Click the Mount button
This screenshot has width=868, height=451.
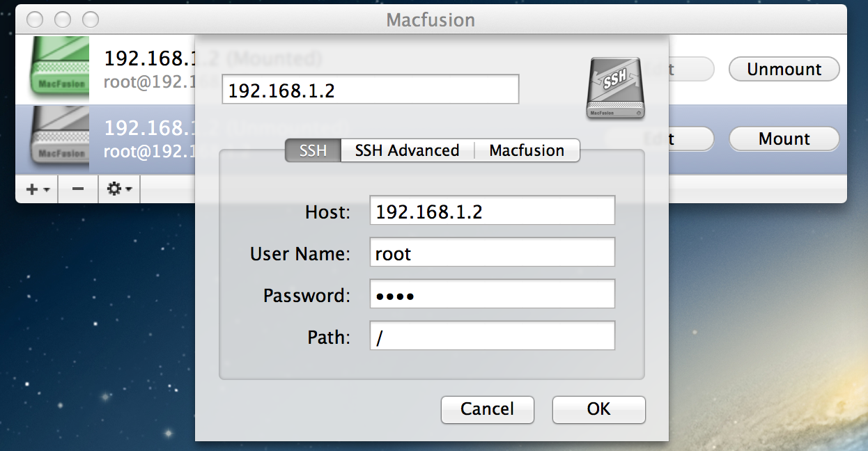(x=784, y=139)
